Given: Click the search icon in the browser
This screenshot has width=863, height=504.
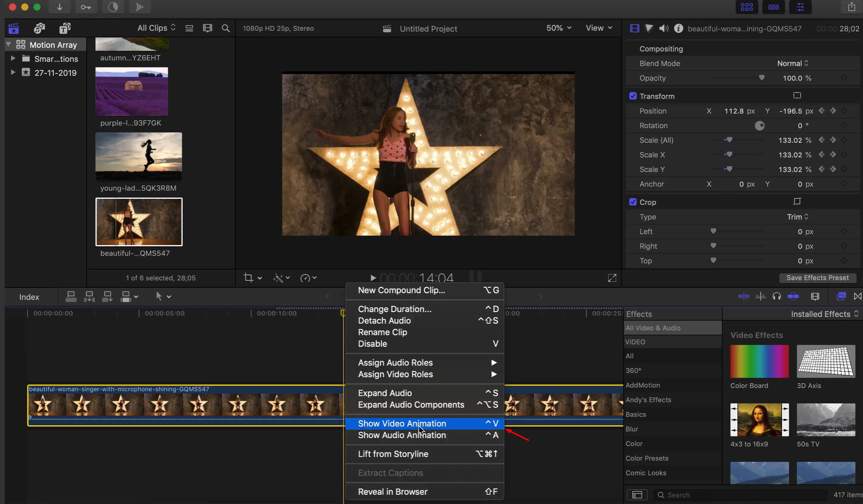Looking at the screenshot, I should point(226,28).
